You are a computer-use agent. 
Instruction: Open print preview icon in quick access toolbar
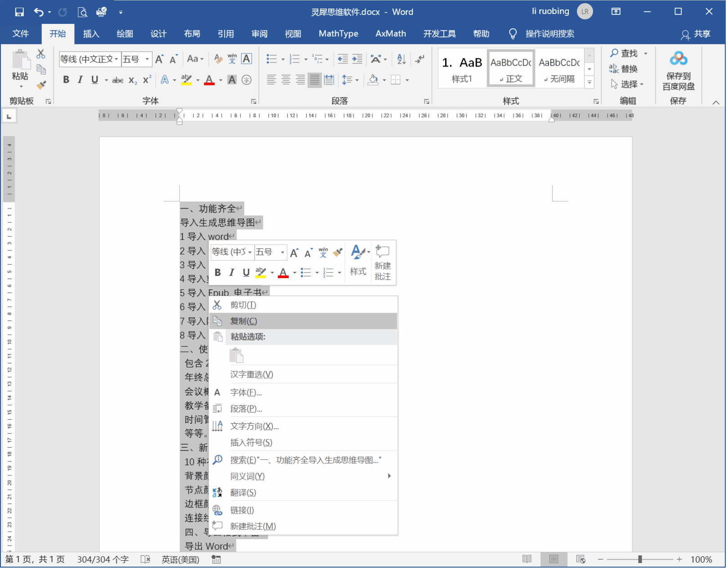click(x=82, y=12)
